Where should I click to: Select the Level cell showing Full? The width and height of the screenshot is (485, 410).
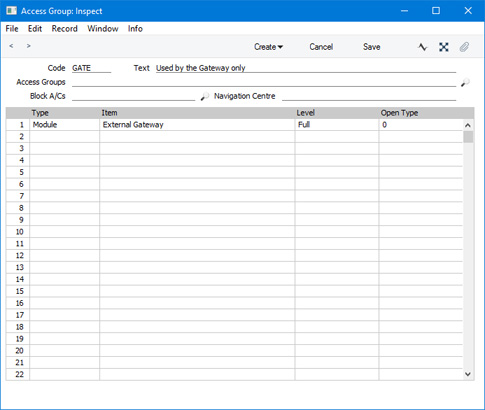[x=337, y=125]
